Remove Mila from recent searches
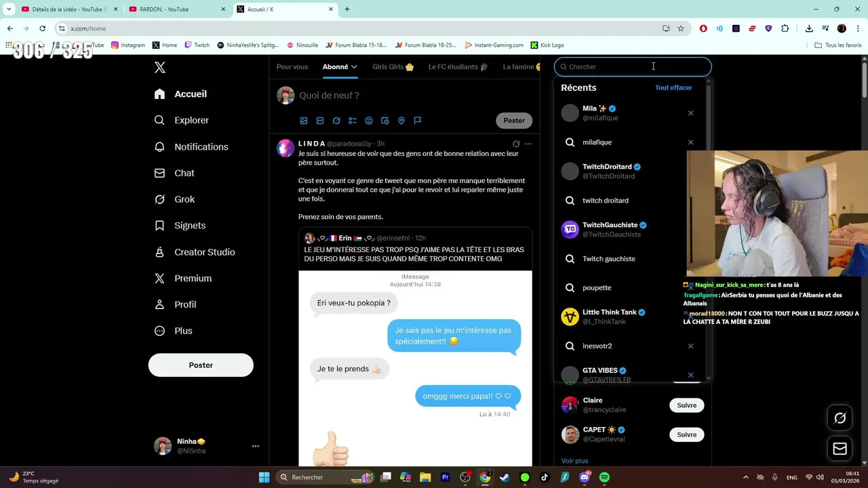 [x=690, y=113]
